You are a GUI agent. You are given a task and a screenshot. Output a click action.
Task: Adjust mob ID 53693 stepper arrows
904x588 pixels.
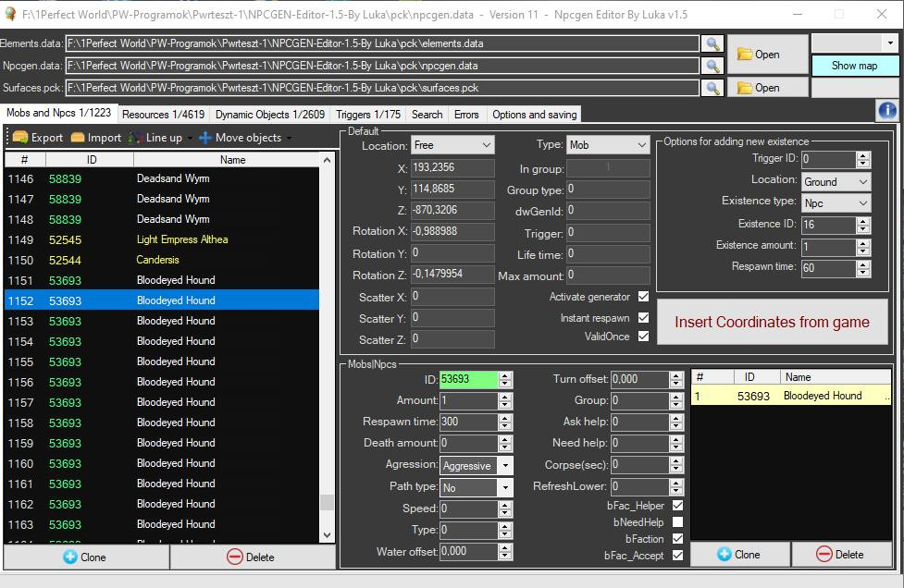tap(505, 380)
